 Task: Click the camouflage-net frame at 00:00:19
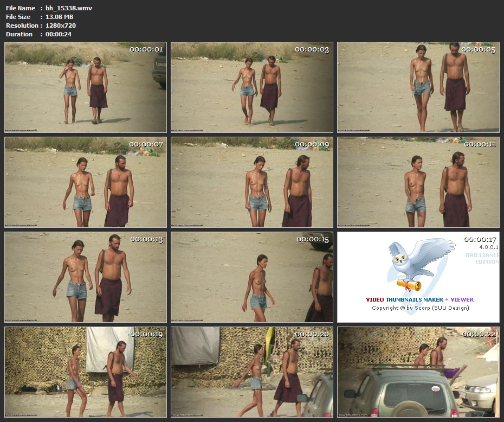point(86,372)
